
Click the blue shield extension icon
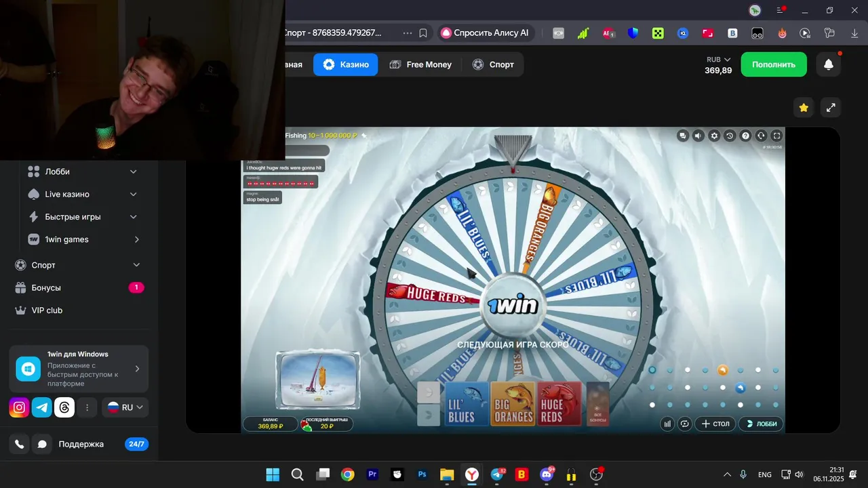633,33
